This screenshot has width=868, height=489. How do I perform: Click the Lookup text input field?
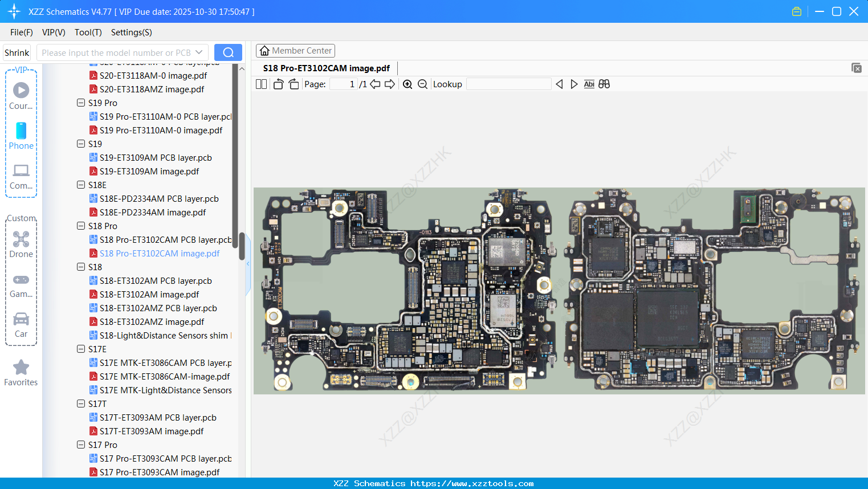(x=508, y=84)
